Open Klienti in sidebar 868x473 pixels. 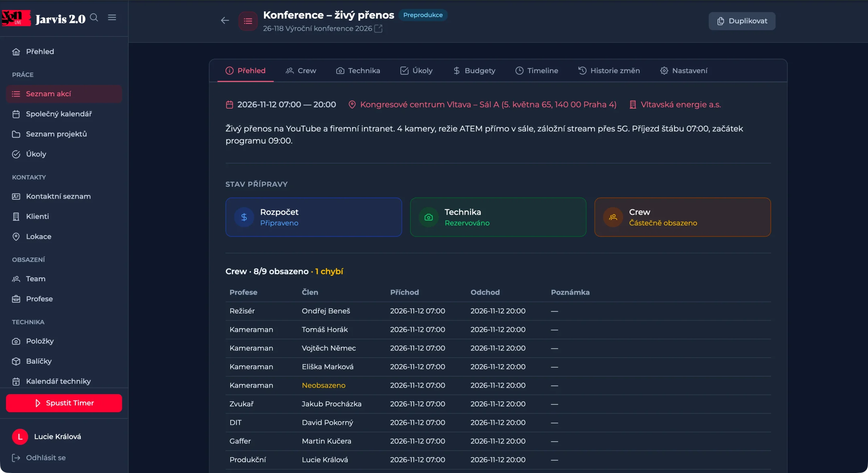pos(64,216)
